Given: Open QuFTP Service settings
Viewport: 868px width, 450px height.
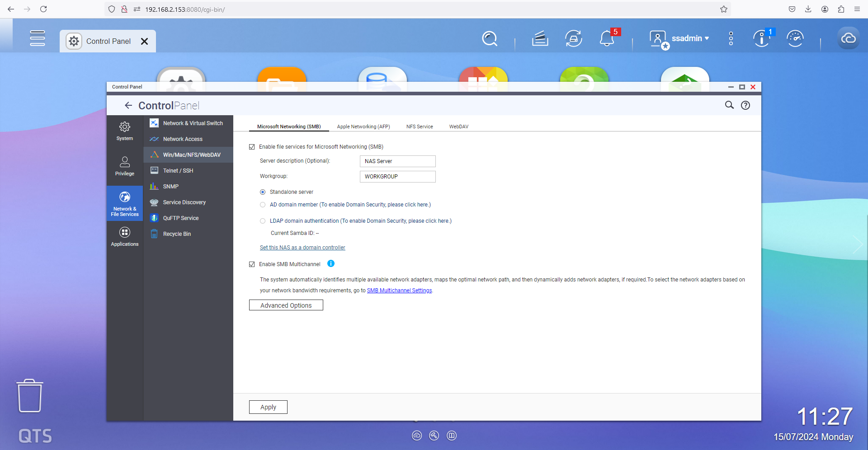Looking at the screenshot, I should click(189, 218).
